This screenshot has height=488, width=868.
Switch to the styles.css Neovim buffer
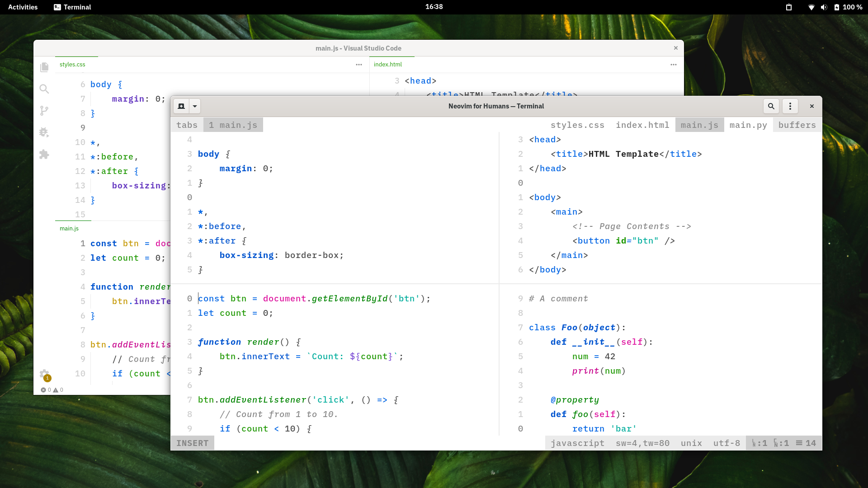(x=577, y=125)
